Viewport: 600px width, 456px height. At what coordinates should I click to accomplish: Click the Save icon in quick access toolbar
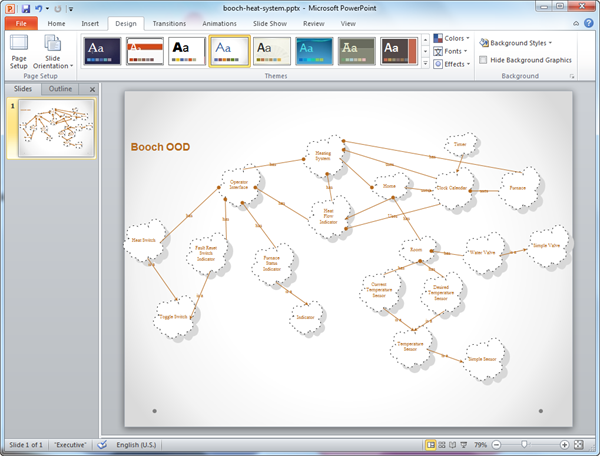26,8
